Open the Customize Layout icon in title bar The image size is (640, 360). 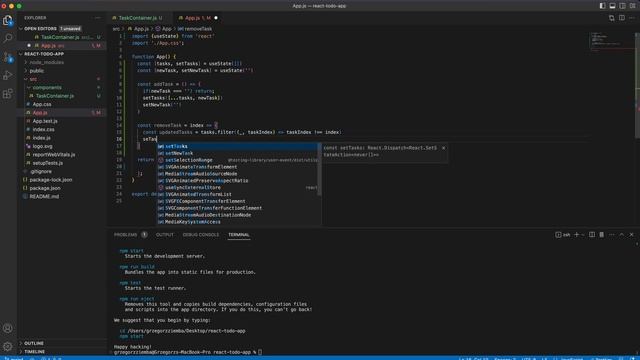[632, 6]
